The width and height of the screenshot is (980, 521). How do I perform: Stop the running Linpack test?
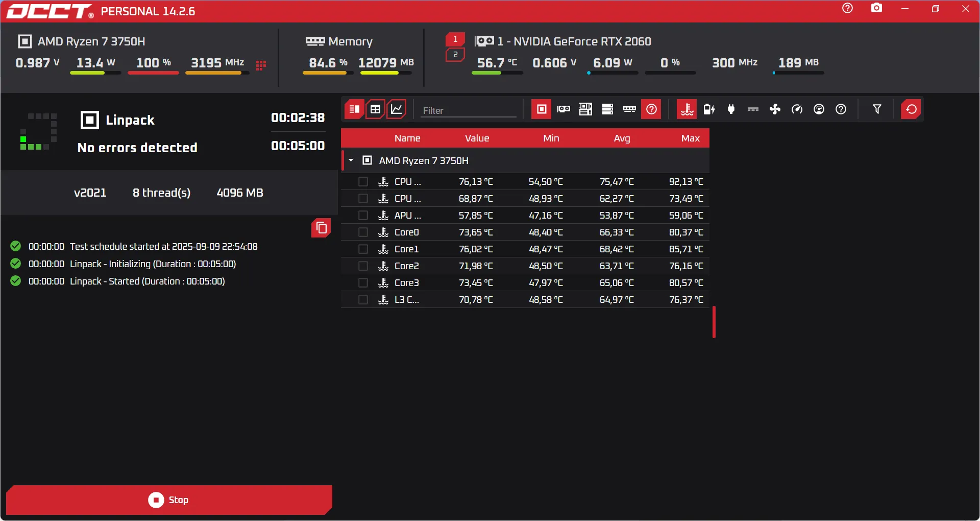pos(168,500)
